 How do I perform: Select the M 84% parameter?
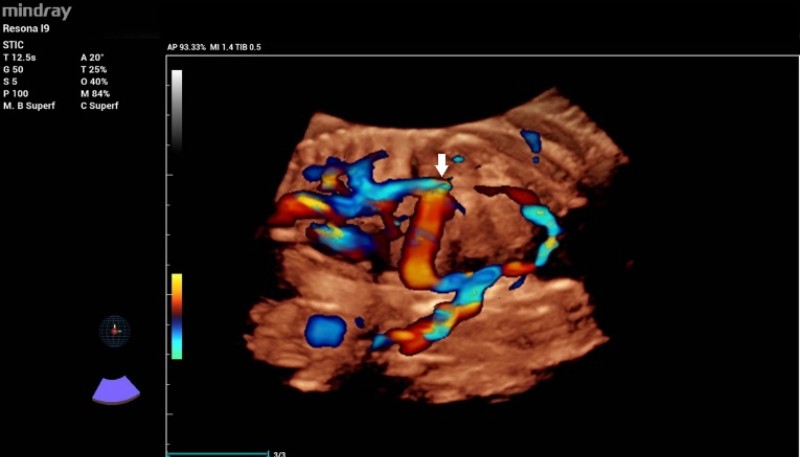[94, 93]
